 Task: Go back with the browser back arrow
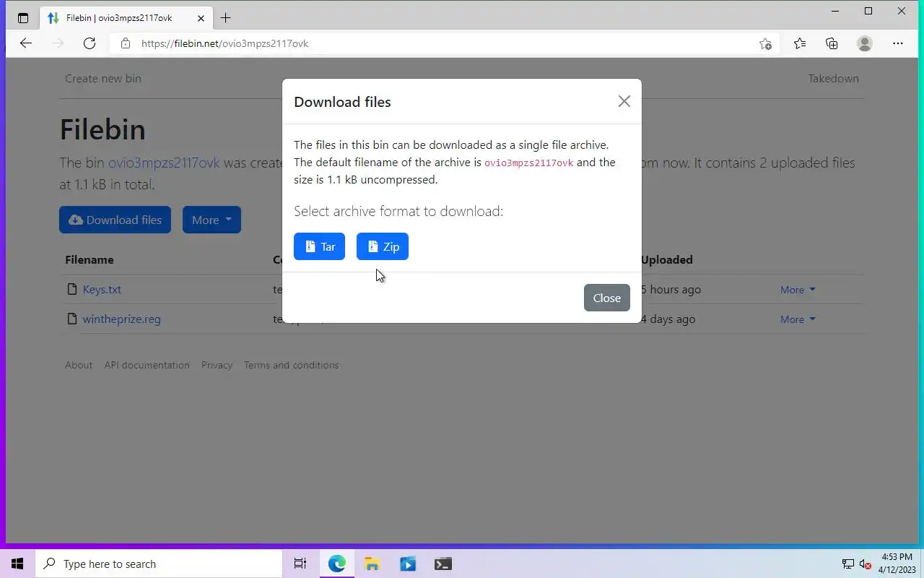pyautogui.click(x=26, y=43)
